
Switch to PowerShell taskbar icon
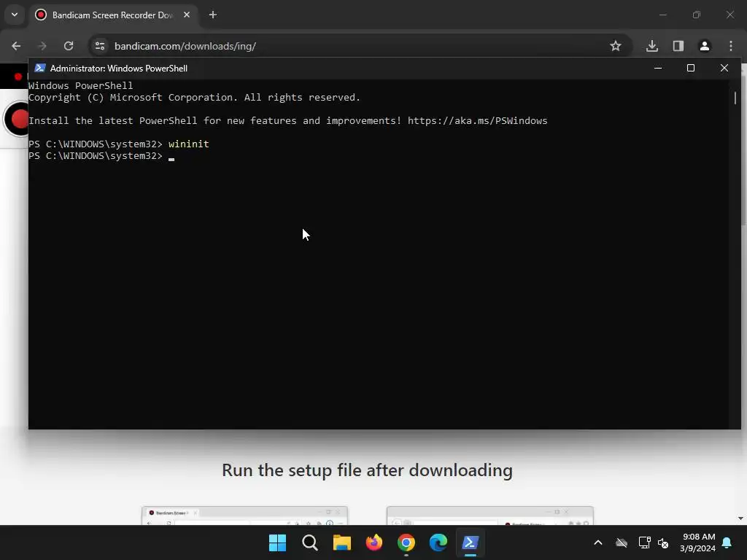tap(471, 542)
